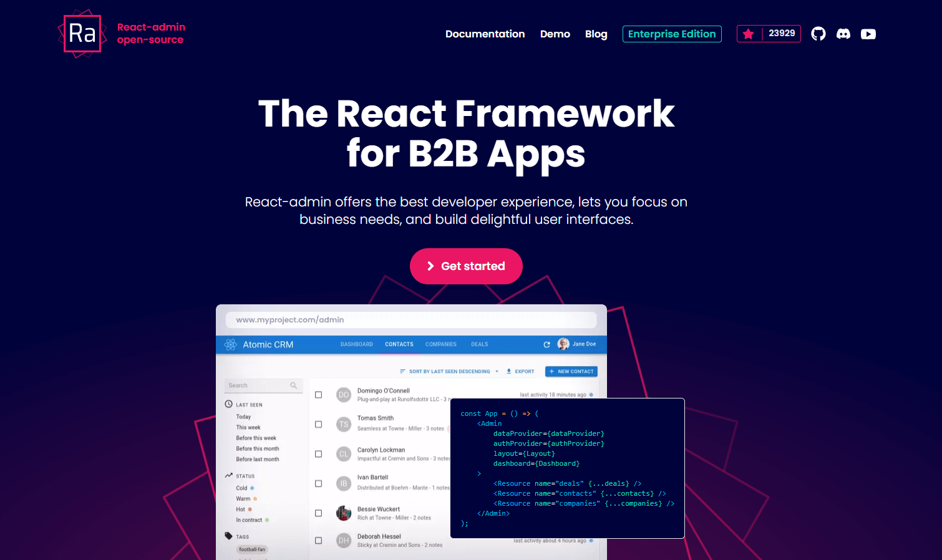Tick checkbox for Ivan Bartell
The width and height of the screenshot is (942, 560).
click(x=319, y=483)
